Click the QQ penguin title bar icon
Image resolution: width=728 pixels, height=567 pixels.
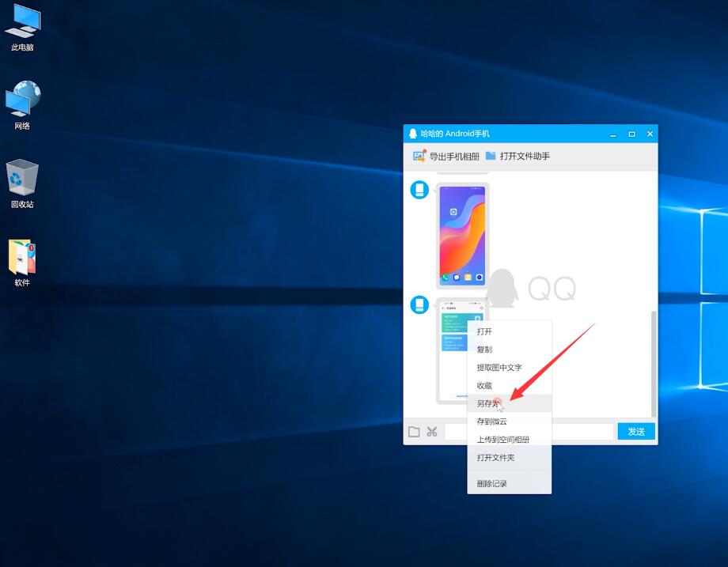[x=413, y=134]
